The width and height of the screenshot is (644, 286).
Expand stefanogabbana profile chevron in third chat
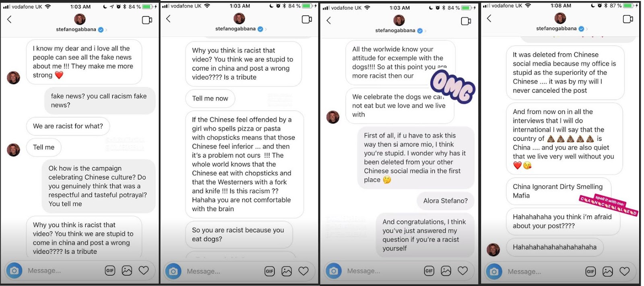[425, 31]
